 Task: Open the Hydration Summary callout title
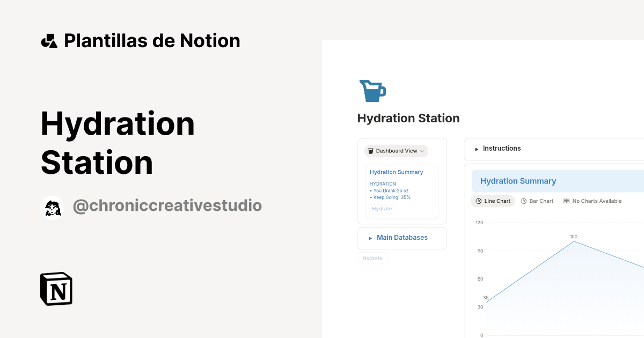pos(518,181)
